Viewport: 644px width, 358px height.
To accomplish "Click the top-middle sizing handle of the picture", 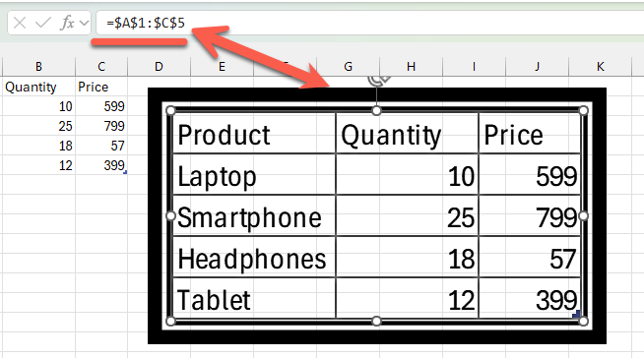I will point(376,110).
